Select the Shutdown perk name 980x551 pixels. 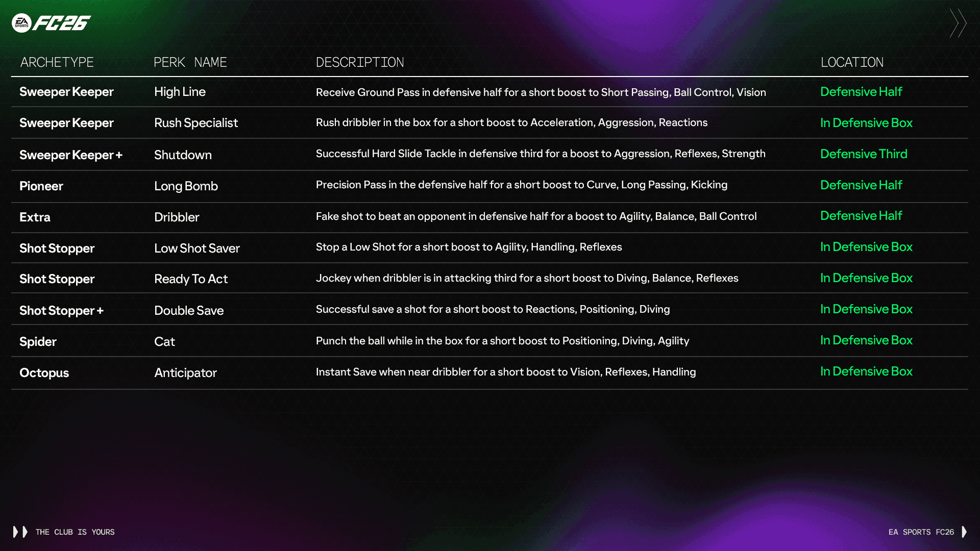point(183,155)
